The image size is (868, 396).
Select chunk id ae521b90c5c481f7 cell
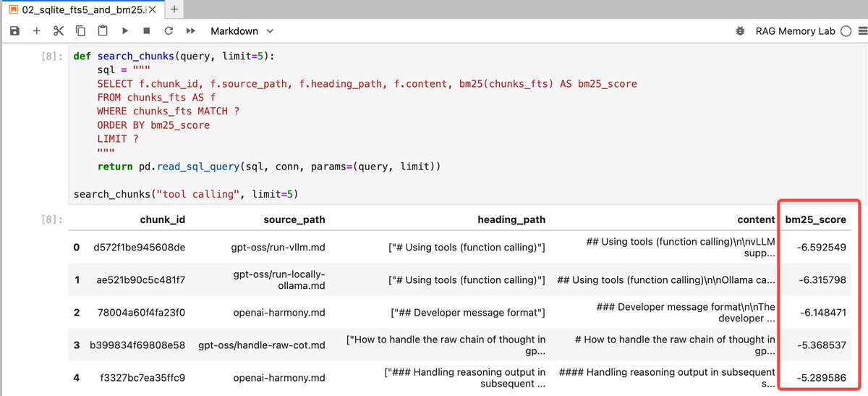[140, 280]
